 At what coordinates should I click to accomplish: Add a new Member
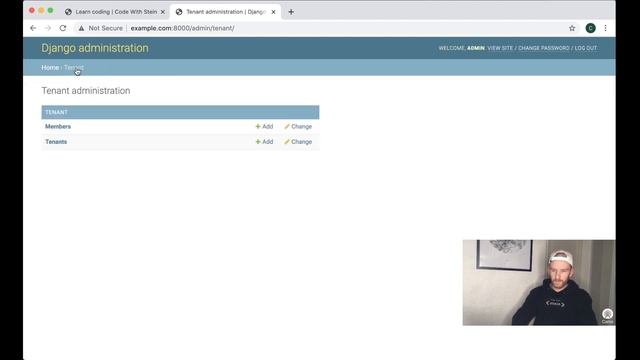pyautogui.click(x=264, y=127)
